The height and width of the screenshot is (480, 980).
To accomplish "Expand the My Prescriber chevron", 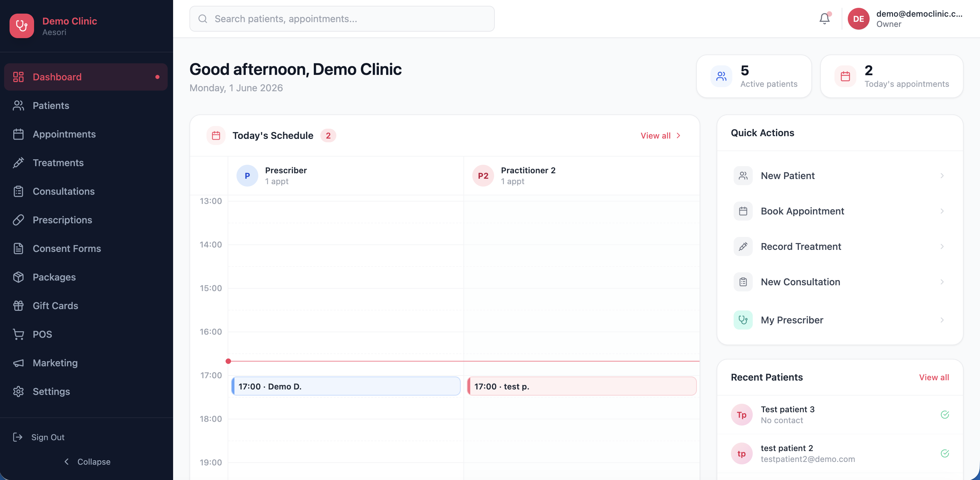I will point(942,320).
